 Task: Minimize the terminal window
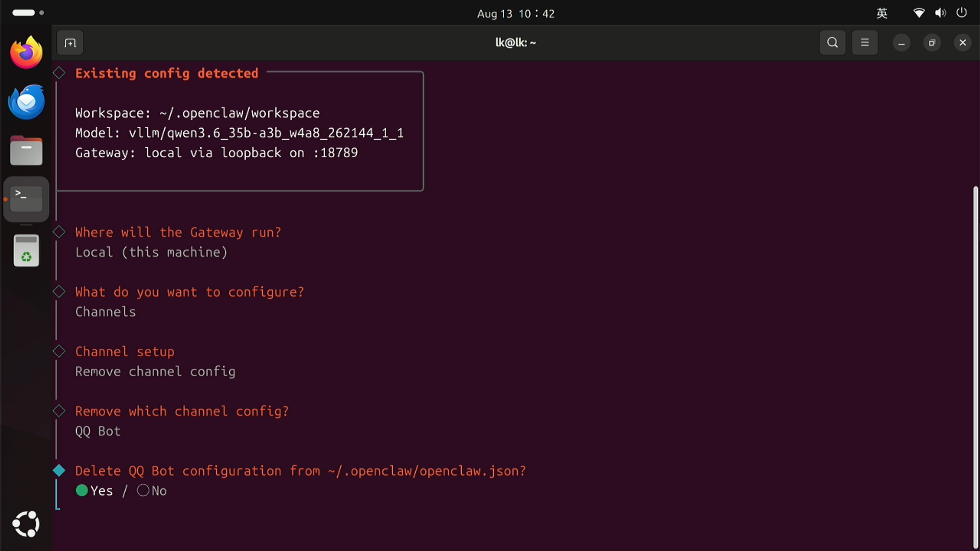(x=901, y=43)
